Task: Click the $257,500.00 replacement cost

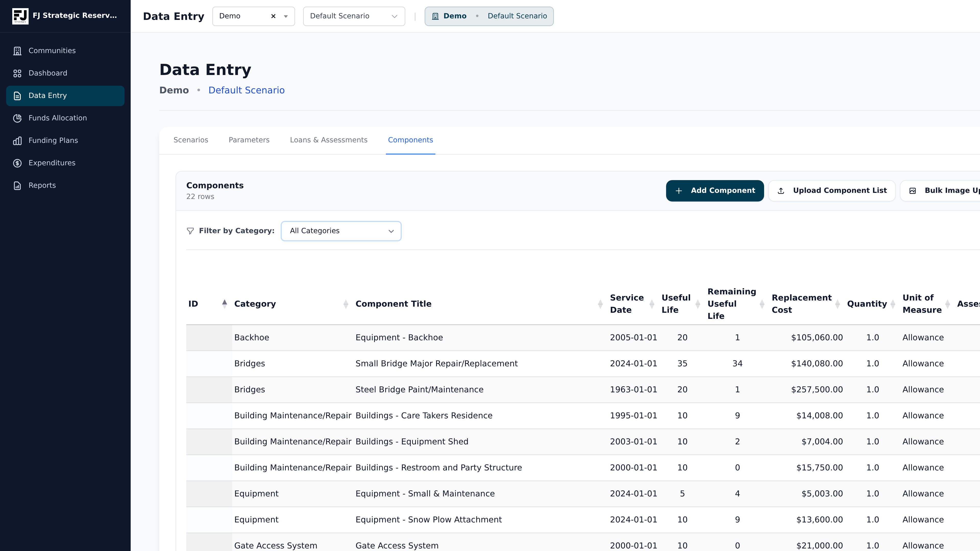Action: [x=817, y=390]
